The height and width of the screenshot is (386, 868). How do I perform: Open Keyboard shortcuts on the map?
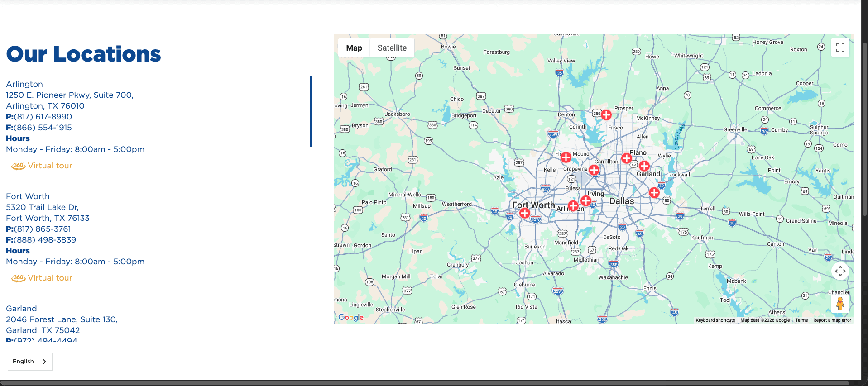pos(715,320)
